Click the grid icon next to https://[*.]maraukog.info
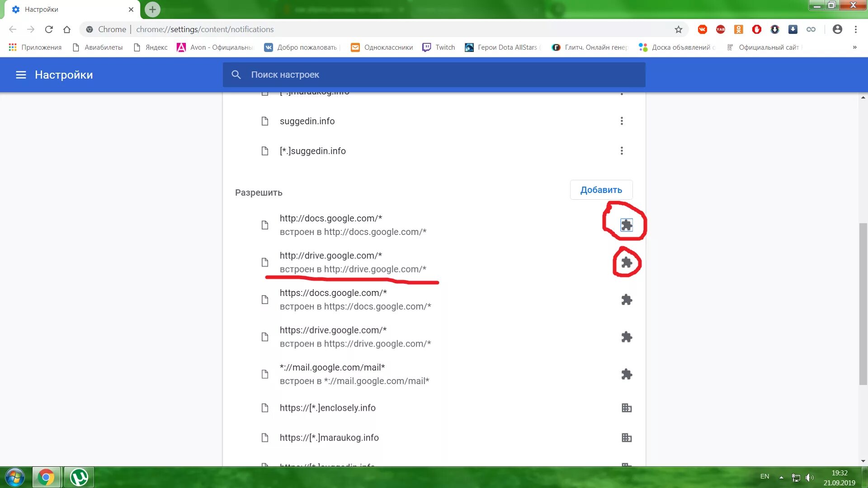The width and height of the screenshot is (868, 488). (626, 437)
